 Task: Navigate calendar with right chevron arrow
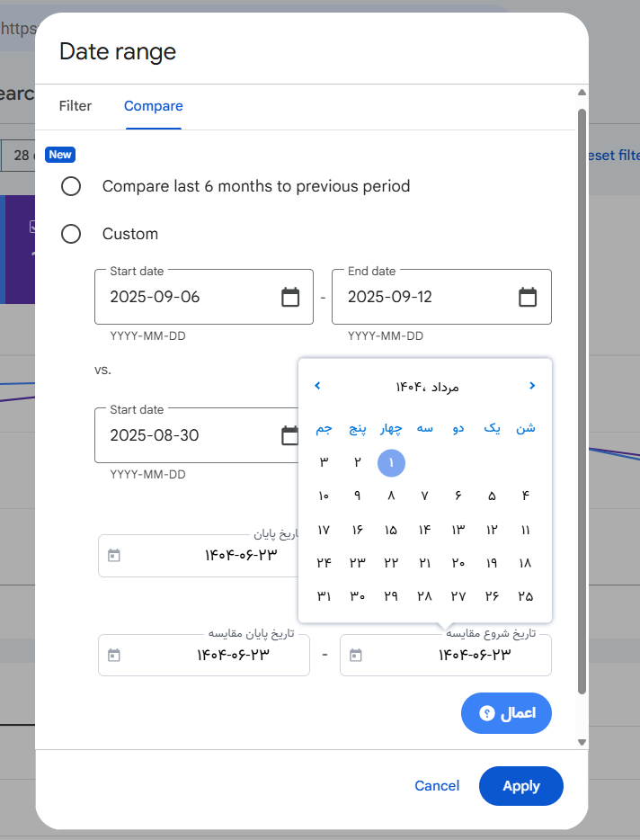532,386
